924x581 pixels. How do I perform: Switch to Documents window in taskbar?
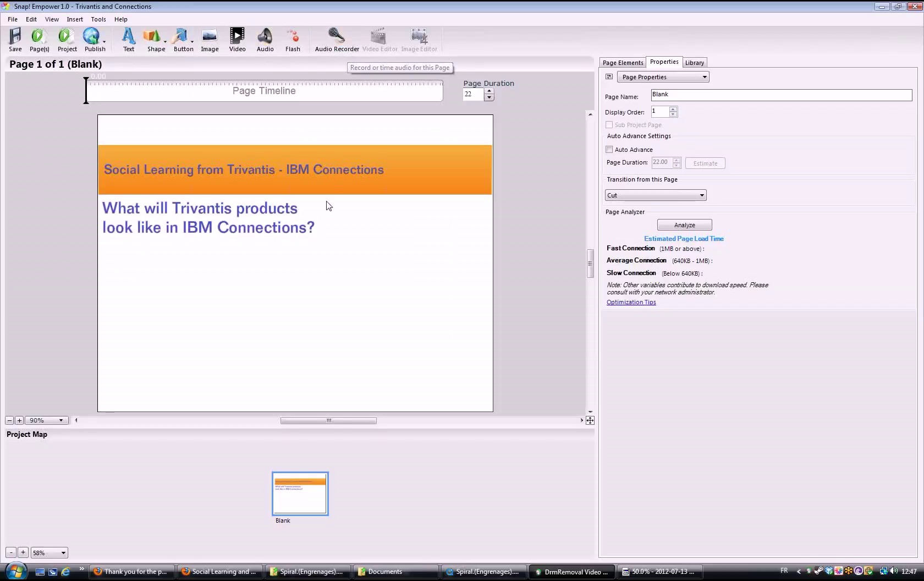(x=396, y=572)
